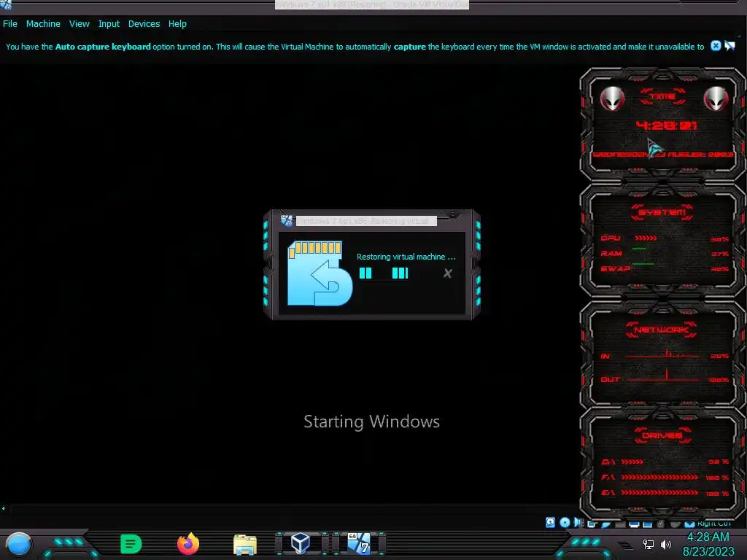Open File Explorer from the taskbar

point(245,544)
